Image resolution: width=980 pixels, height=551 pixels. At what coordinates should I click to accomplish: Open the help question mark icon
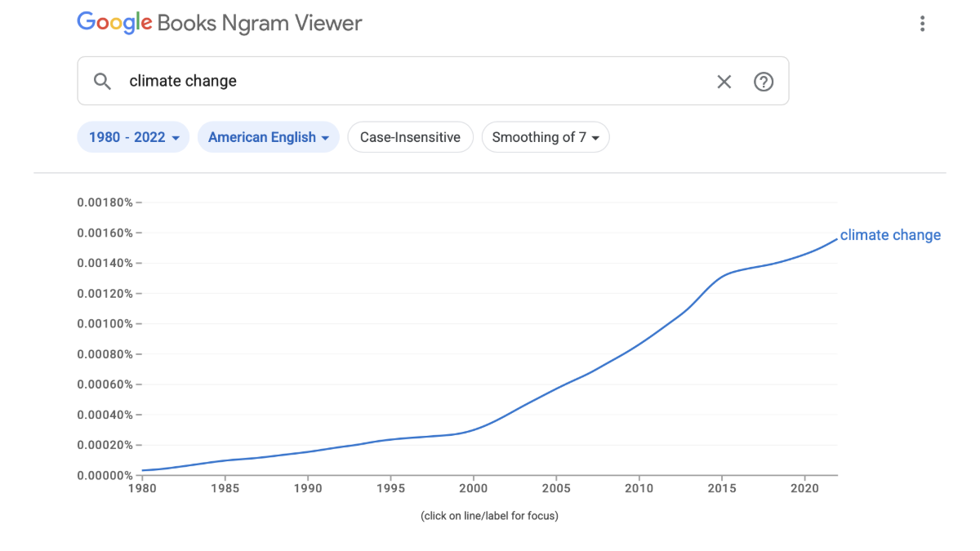pyautogui.click(x=764, y=81)
